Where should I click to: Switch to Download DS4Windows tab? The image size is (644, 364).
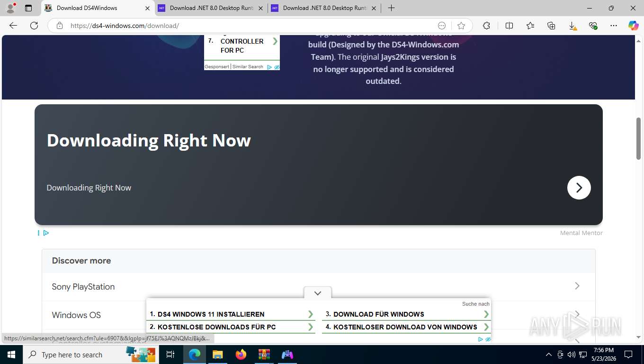click(98, 8)
